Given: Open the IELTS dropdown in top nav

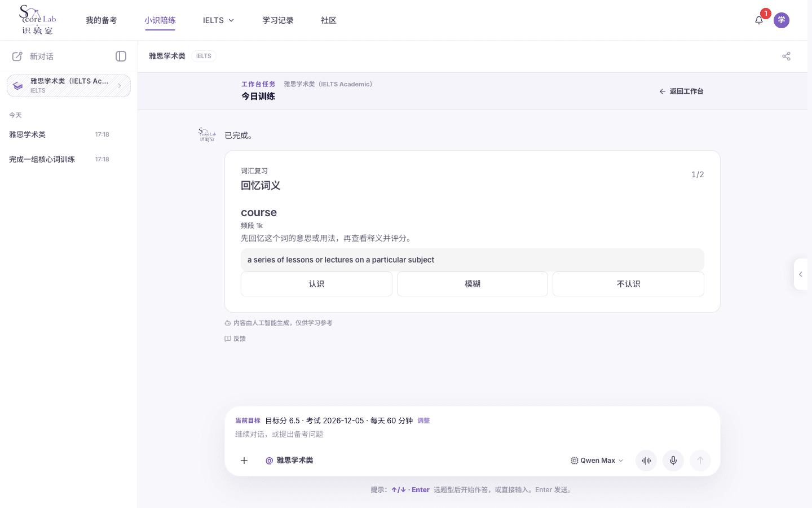Looking at the screenshot, I should tap(218, 20).
